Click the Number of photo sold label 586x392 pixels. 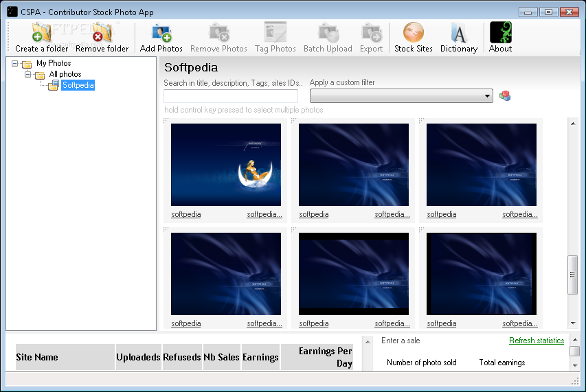coord(422,362)
